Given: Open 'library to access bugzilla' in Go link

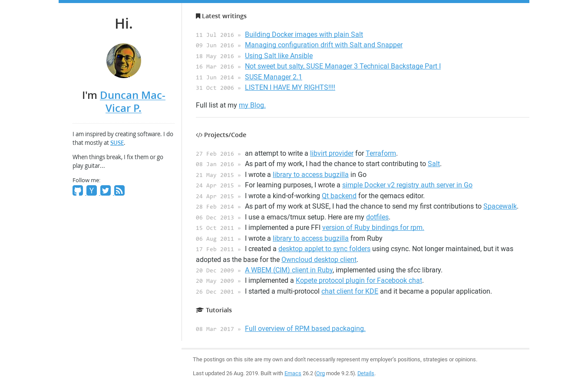Looking at the screenshot, I should tap(311, 175).
